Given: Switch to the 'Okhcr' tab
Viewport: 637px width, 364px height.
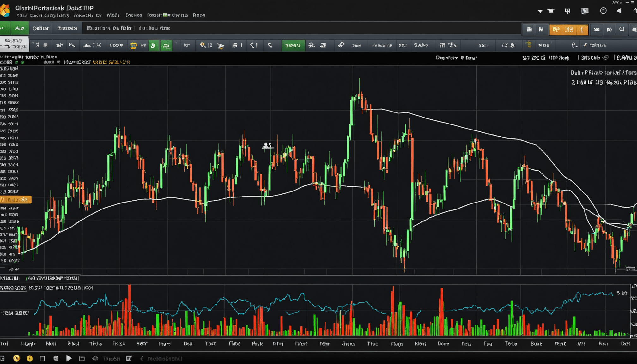Looking at the screenshot, I should [41, 28].
